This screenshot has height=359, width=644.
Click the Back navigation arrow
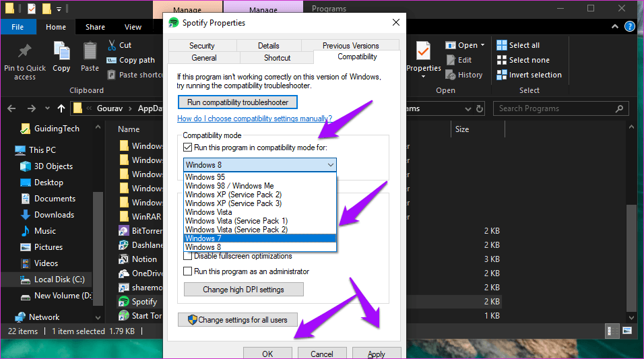pyautogui.click(x=11, y=108)
